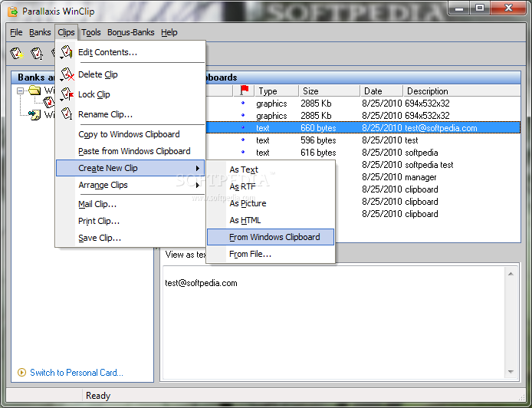The height and width of the screenshot is (408, 532).
Task: Select the open folder icon in Banks tree
Action: click(x=34, y=90)
